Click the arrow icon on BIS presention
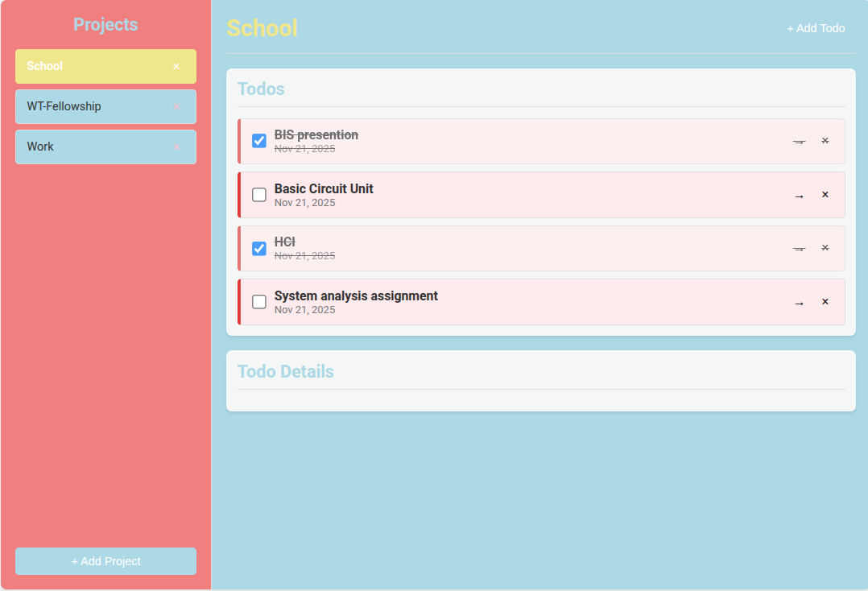The image size is (868, 591). pos(799,142)
